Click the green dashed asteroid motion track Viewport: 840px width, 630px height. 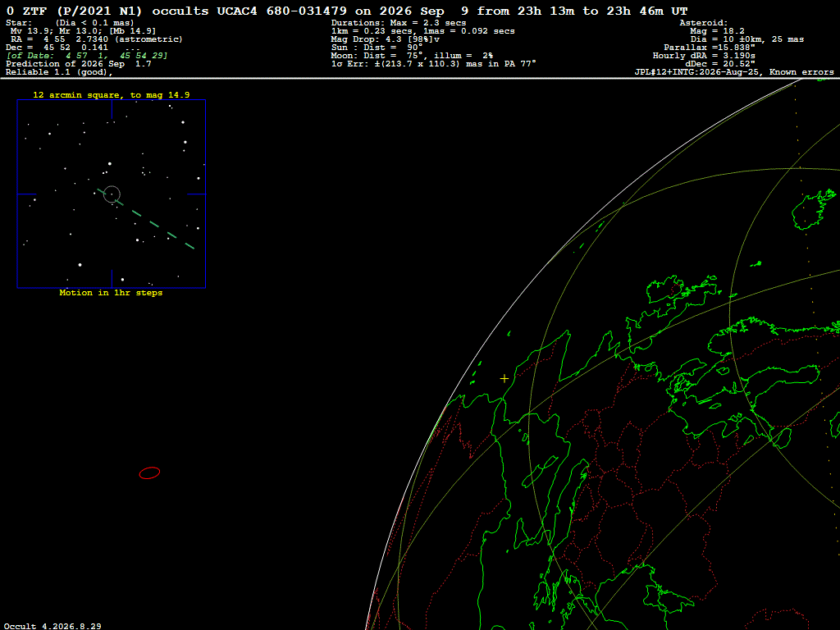[x=146, y=219]
